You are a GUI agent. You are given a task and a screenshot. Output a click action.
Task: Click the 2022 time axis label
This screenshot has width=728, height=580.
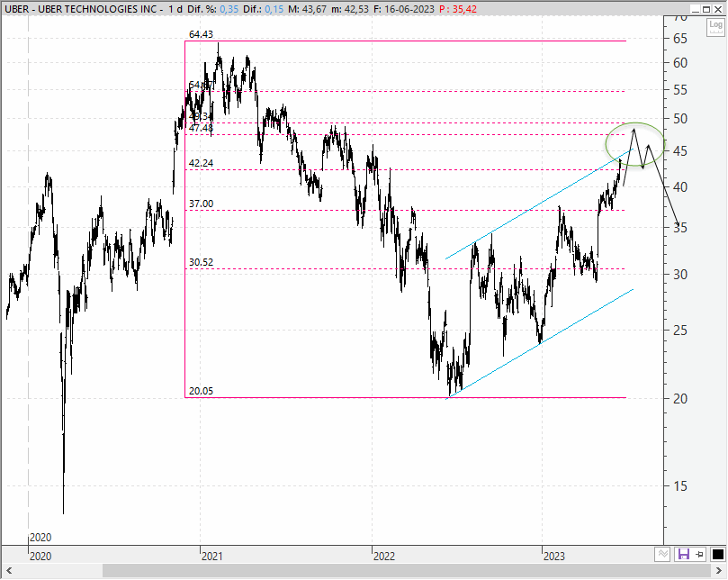pos(384,556)
